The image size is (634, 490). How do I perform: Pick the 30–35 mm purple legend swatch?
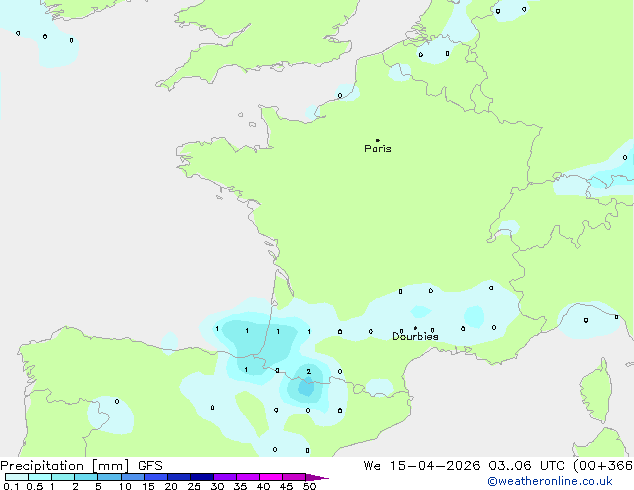click(225, 477)
